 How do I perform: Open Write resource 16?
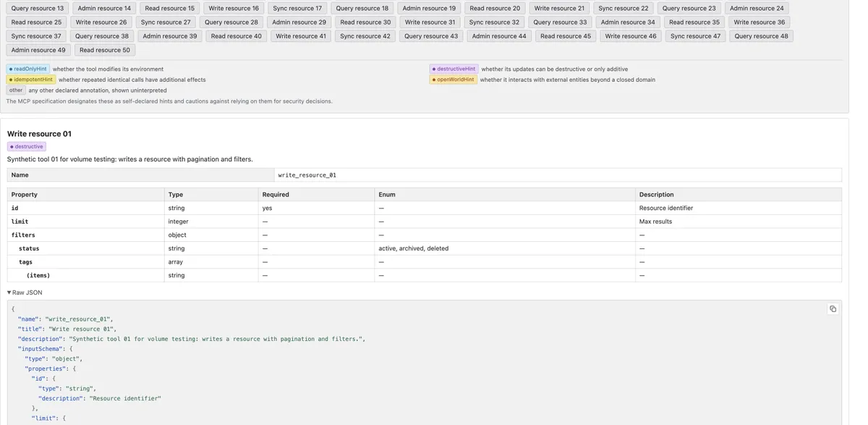click(234, 8)
